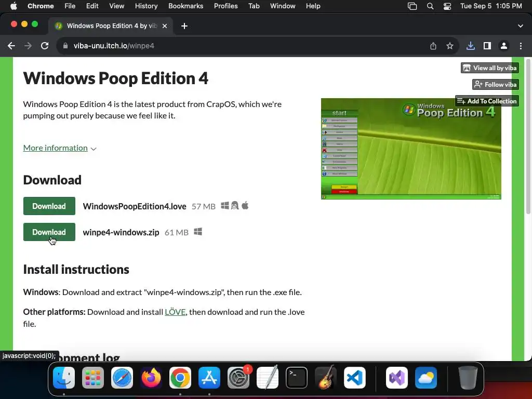
Task: Click the padlock site info icon
Action: pyautogui.click(x=65, y=46)
